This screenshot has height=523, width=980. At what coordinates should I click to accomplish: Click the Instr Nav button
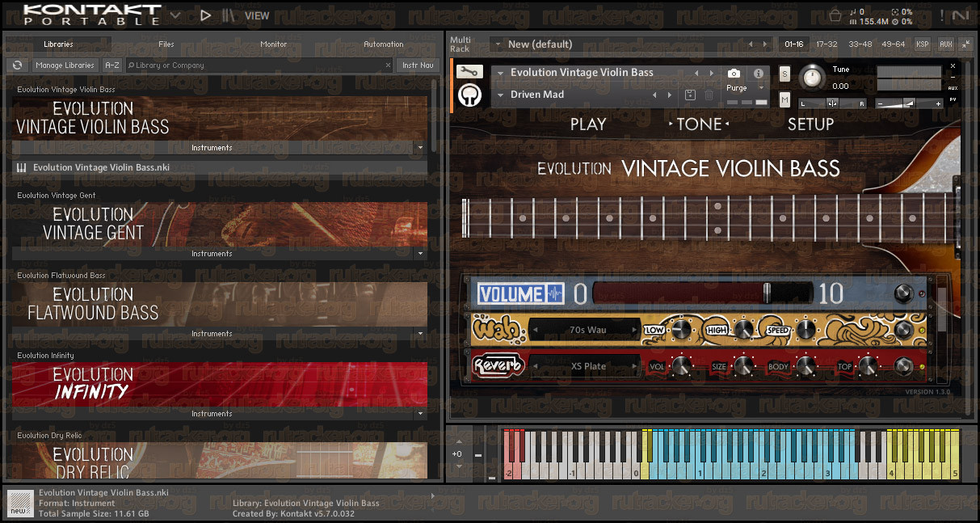pos(417,65)
